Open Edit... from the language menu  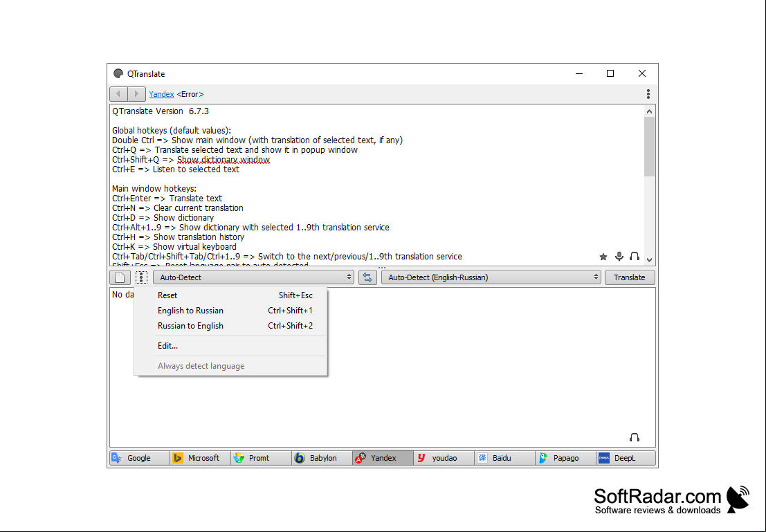point(230,345)
